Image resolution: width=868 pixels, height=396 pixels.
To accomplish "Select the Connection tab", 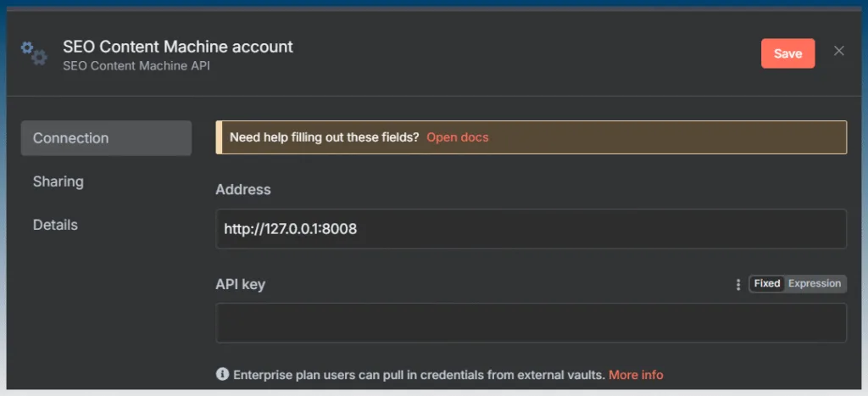I will 106,138.
